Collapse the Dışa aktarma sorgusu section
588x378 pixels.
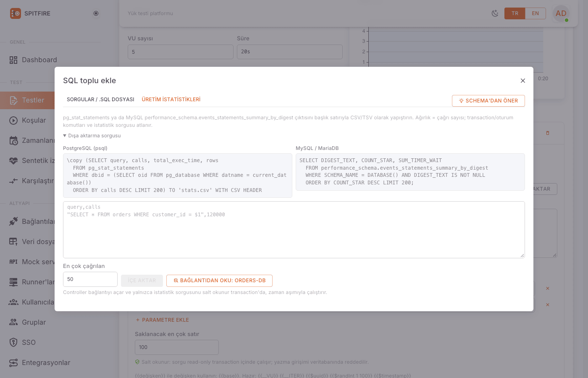[x=92, y=136]
